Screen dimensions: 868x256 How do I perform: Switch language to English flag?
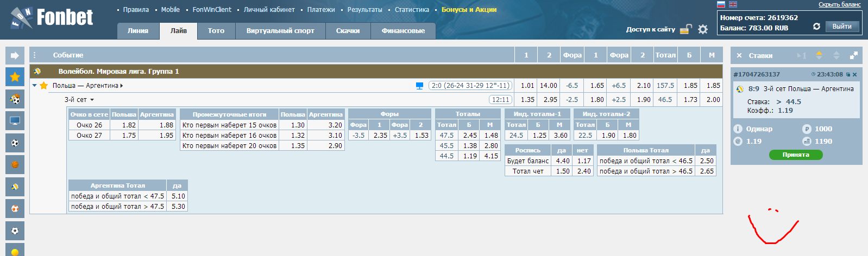(x=733, y=4)
